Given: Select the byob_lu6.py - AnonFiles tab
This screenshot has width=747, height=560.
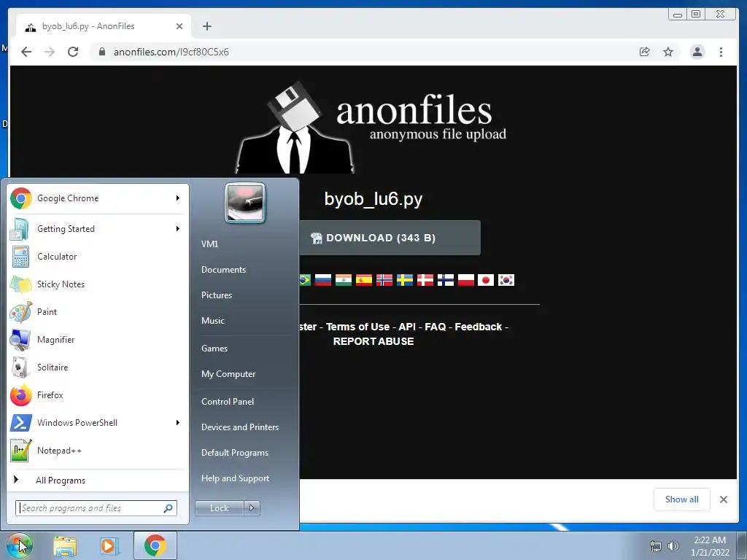Looking at the screenshot, I should point(104,26).
